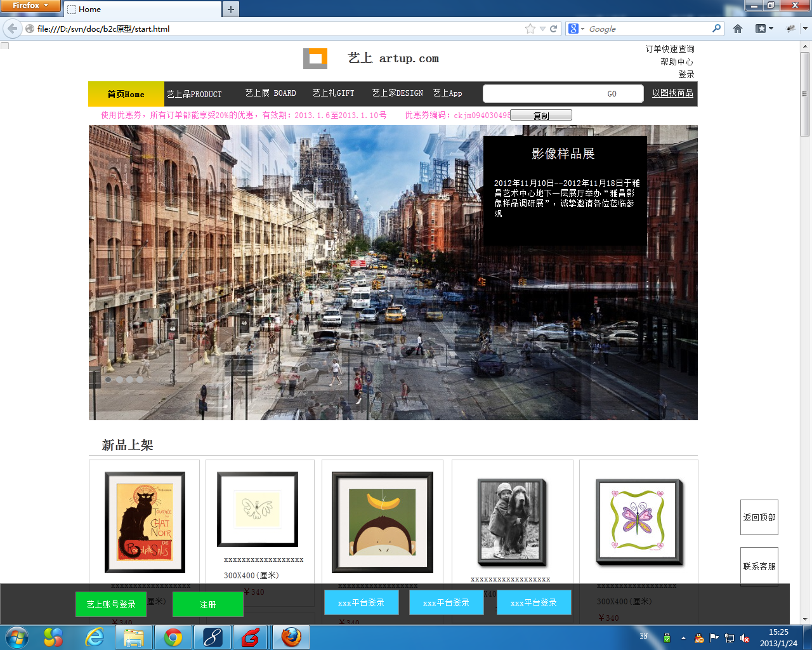Image resolution: width=812 pixels, height=650 pixels.
Task: Click the 复制 coupon copy button
Action: coord(541,116)
